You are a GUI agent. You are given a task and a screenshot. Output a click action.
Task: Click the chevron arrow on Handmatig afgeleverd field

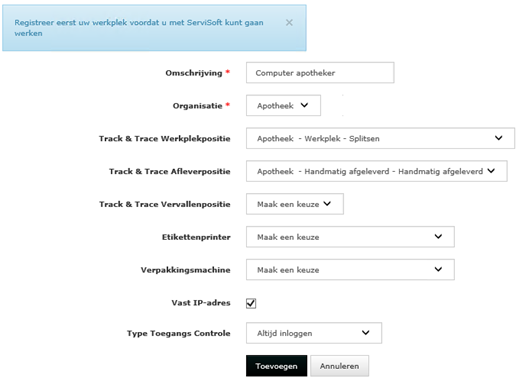(491, 171)
